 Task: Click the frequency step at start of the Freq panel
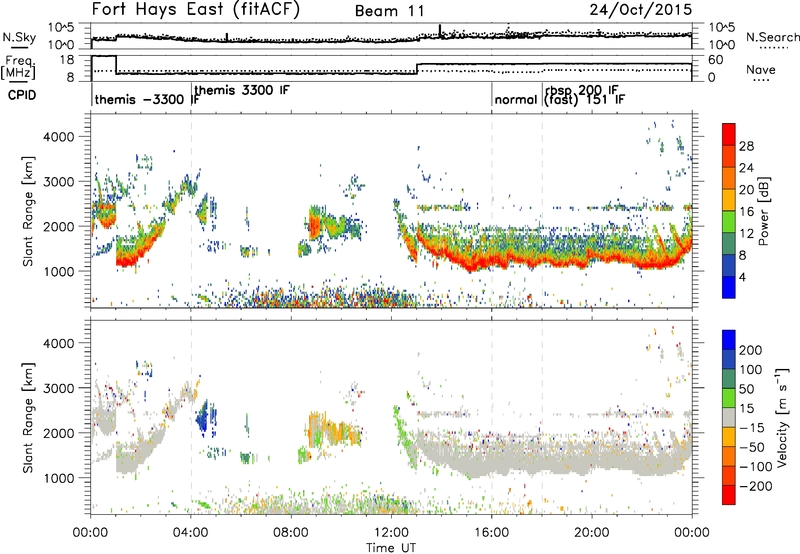tap(116, 65)
